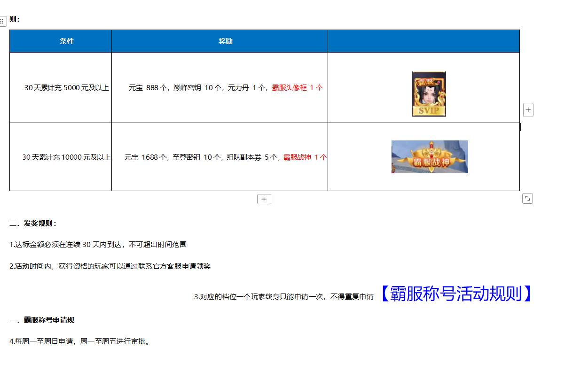The height and width of the screenshot is (371, 588).
Task: Click the plus icon below table to add row
Action: click(x=264, y=199)
